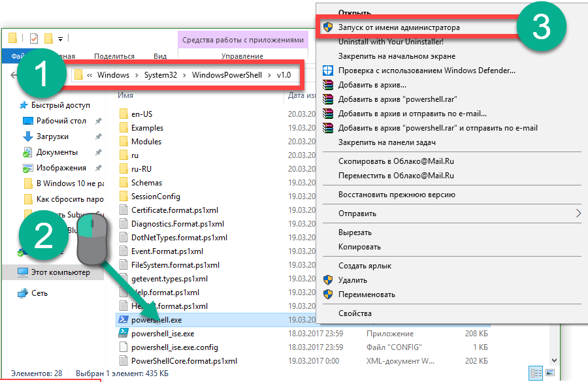
Task: Expand the chevron between System32 and WindowsPowerShell
Action: (184, 75)
